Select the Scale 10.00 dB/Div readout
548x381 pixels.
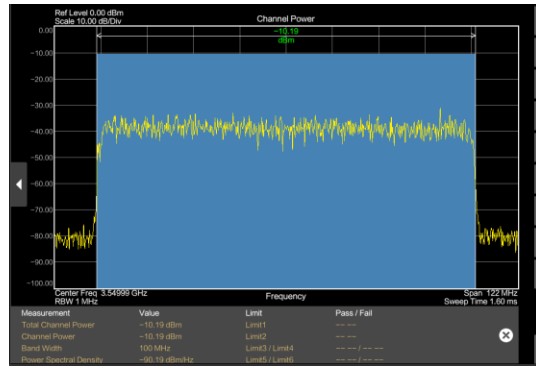(x=88, y=21)
